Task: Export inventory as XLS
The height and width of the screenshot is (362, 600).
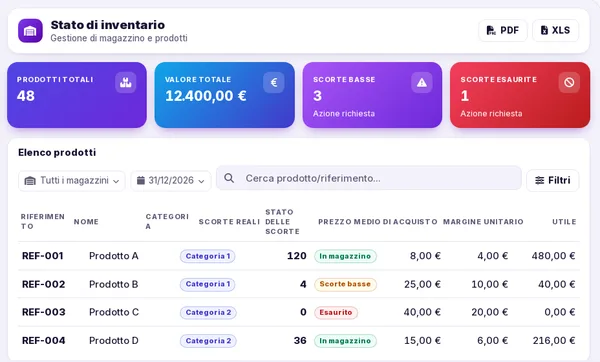Action: click(555, 30)
